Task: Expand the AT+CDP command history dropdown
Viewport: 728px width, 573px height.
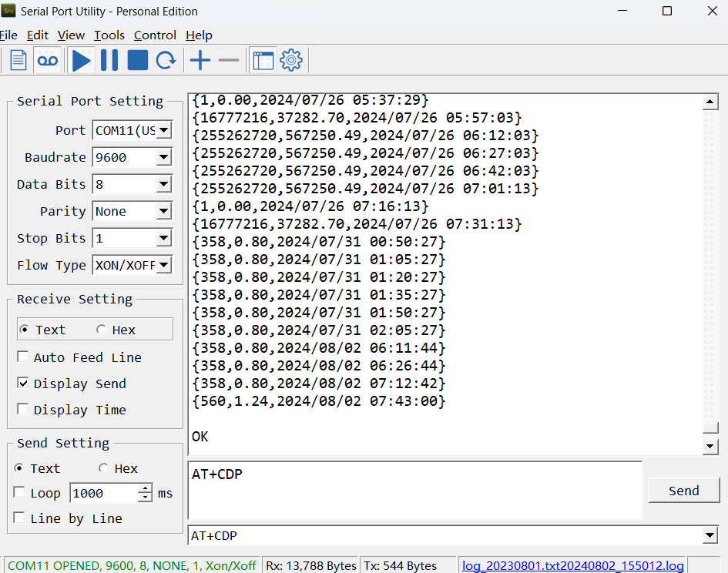Action: click(x=710, y=535)
